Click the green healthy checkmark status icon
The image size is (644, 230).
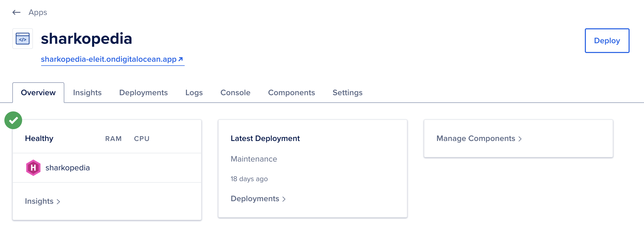point(13,120)
